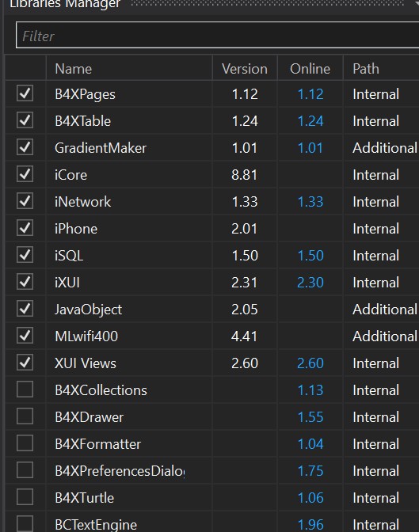Open online version 1.24 link for B4XTable
The width and height of the screenshot is (419, 532).
[x=310, y=121]
